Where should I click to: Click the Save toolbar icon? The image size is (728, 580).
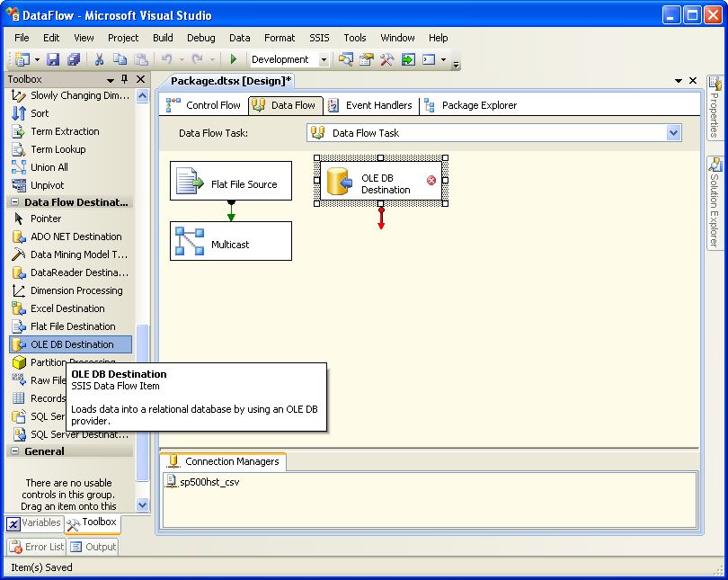(53, 59)
